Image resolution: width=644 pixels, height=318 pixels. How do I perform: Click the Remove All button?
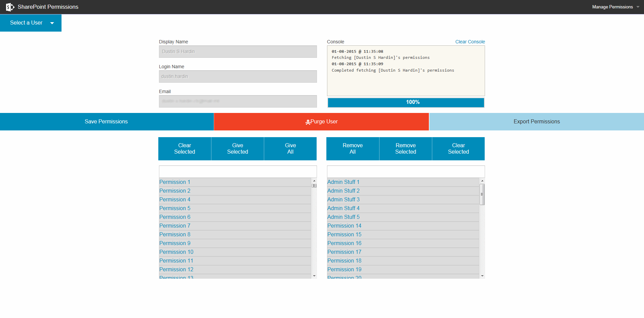(353, 149)
